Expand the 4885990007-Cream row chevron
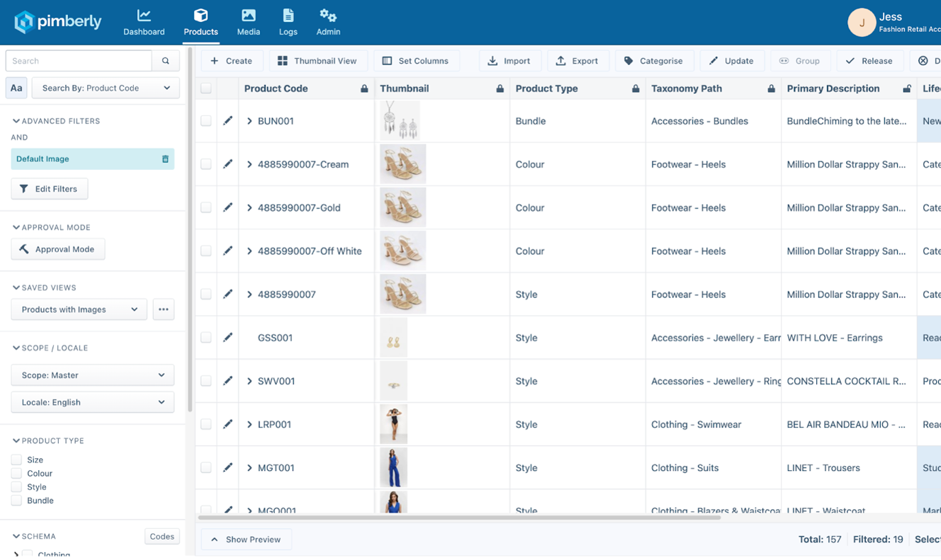 click(249, 164)
